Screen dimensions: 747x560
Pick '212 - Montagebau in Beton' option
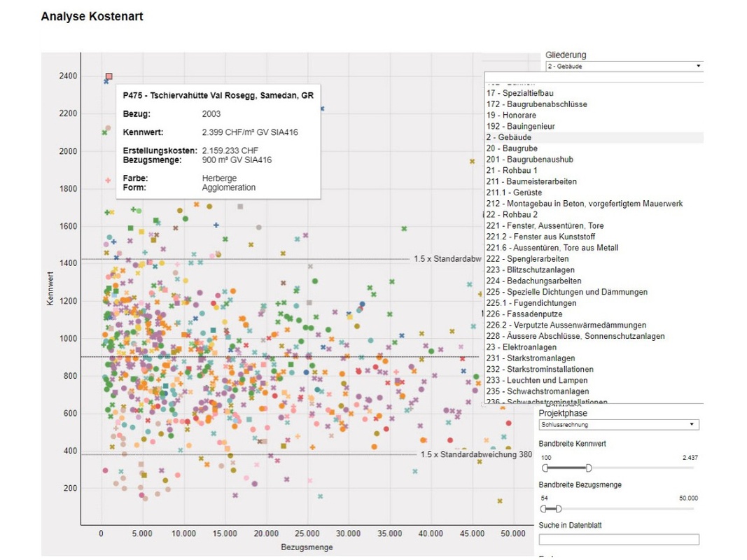click(594, 203)
